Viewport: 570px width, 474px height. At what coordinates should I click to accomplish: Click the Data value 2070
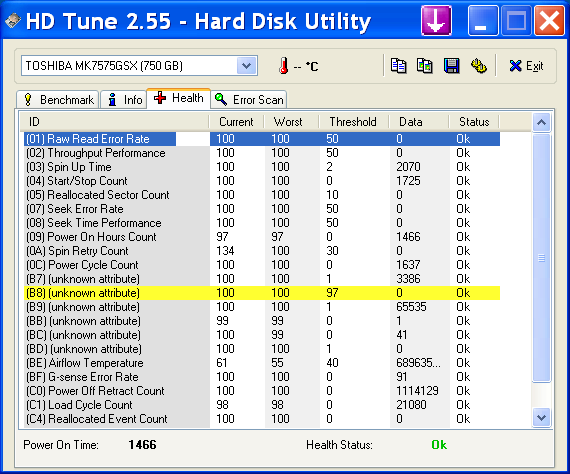click(408, 167)
